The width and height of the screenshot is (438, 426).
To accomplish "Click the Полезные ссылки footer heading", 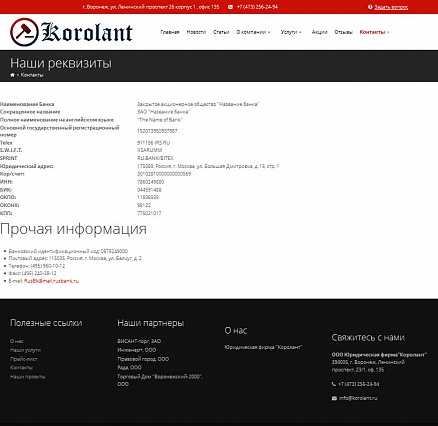I will [x=46, y=323].
